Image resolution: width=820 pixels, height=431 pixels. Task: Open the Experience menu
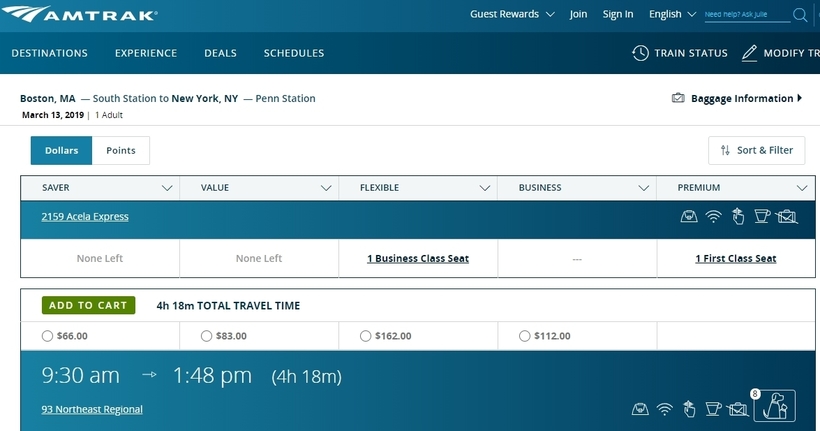[146, 53]
